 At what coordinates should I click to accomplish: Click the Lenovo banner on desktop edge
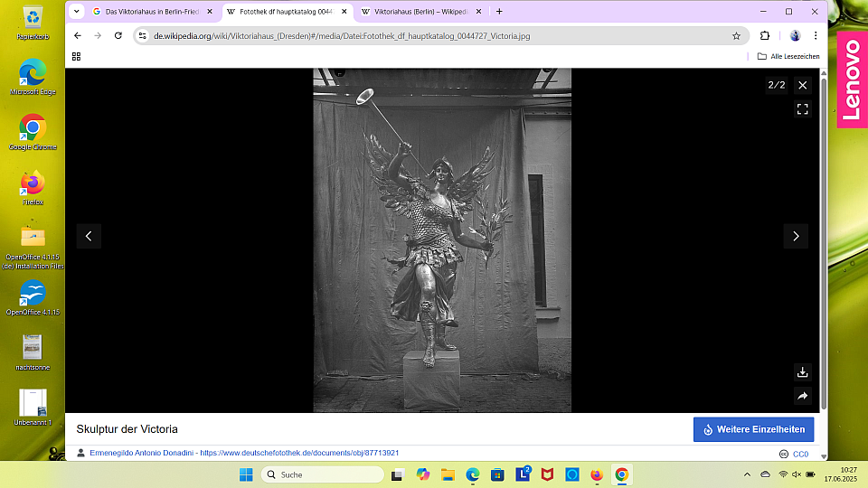point(852,80)
